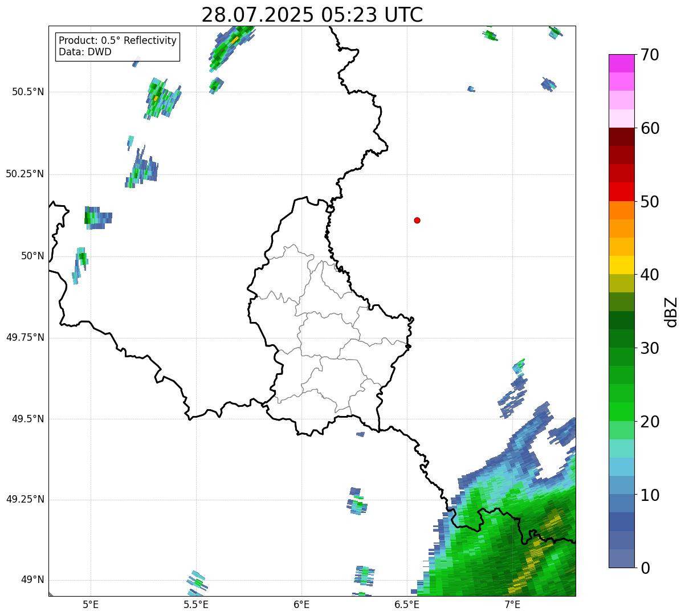Click the 'Data: DWD' legend text
The height and width of the screenshot is (616, 685).
[x=85, y=52]
